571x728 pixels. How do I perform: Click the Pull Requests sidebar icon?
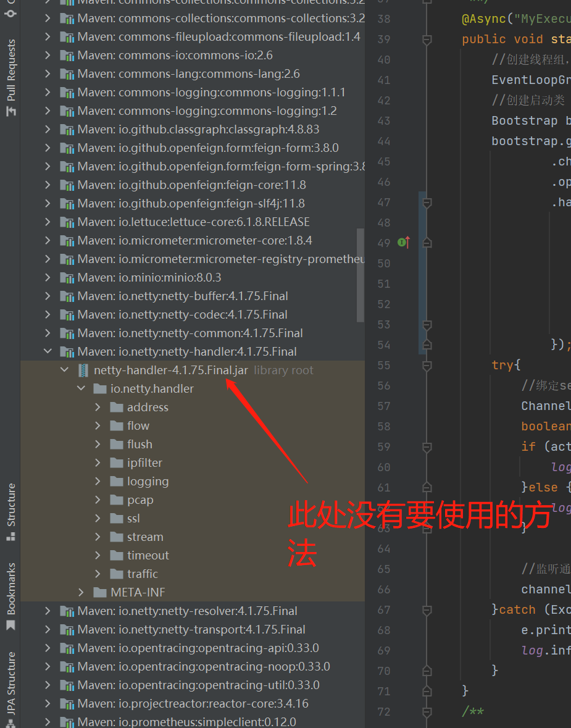(x=10, y=111)
